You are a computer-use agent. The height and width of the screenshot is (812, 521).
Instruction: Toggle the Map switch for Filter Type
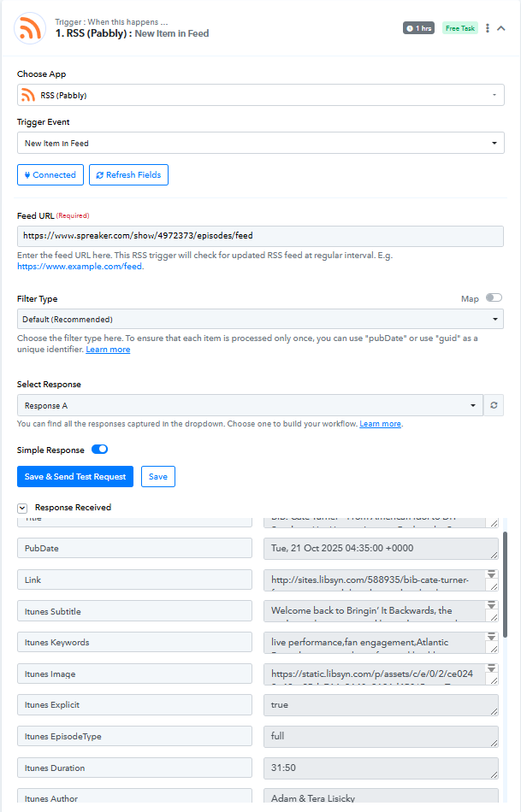coord(494,298)
